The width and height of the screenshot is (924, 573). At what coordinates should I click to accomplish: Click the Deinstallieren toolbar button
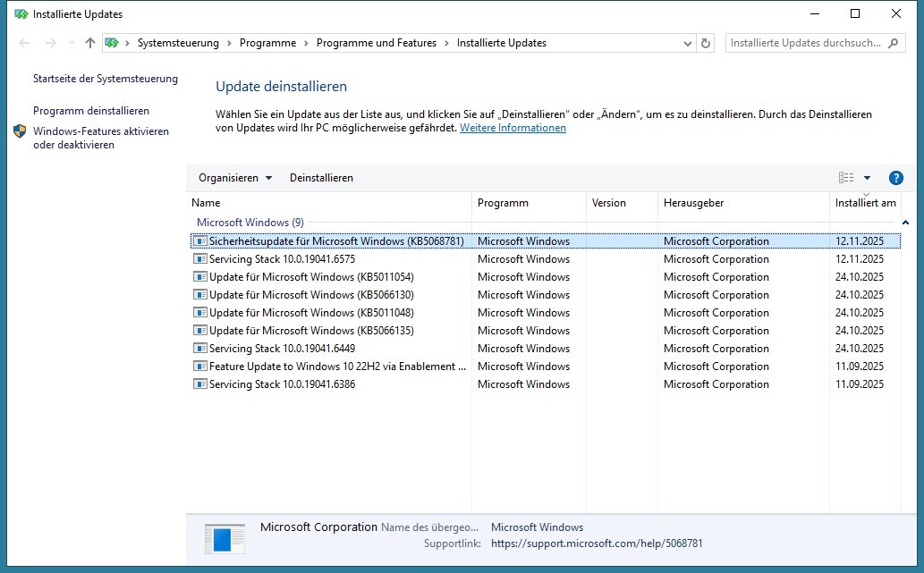321,178
